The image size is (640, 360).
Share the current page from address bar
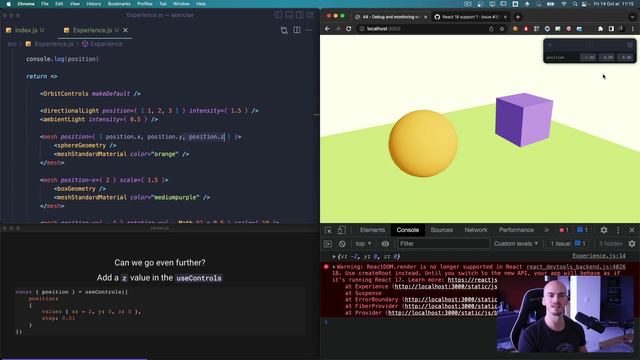click(x=491, y=29)
